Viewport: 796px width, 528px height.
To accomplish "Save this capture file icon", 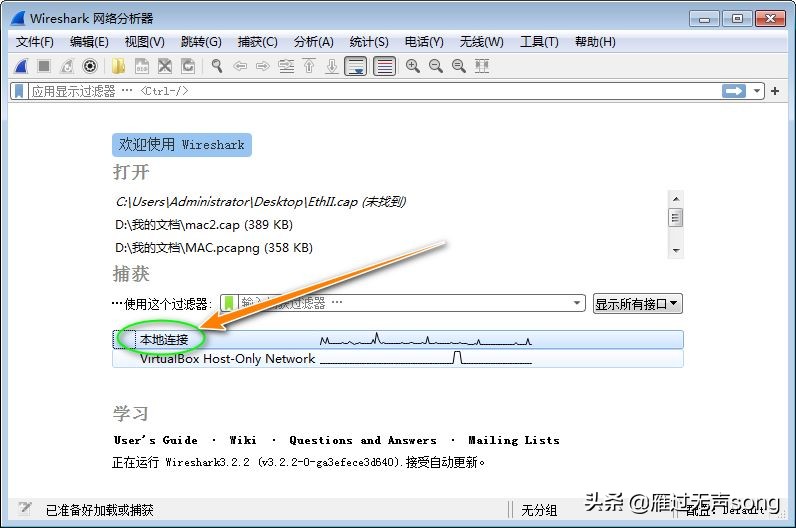I will 142,66.
